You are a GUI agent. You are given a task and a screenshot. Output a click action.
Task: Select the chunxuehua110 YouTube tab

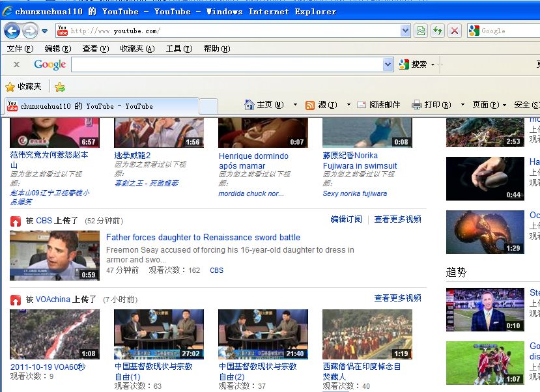click(x=102, y=106)
